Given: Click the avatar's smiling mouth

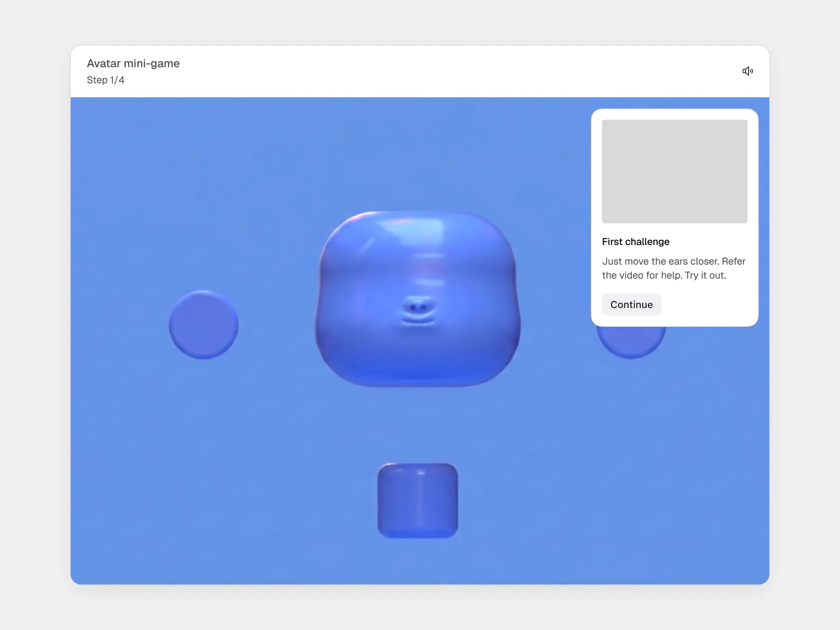Looking at the screenshot, I should (418, 322).
